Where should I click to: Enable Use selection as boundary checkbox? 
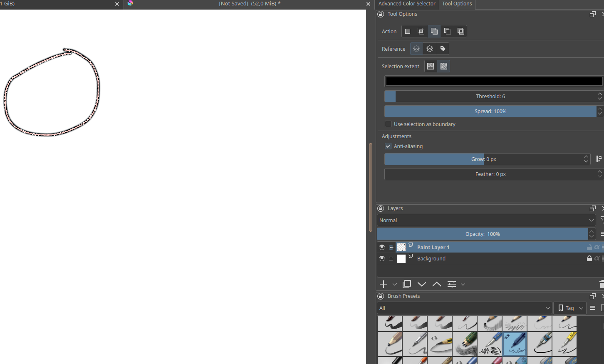[388, 124]
